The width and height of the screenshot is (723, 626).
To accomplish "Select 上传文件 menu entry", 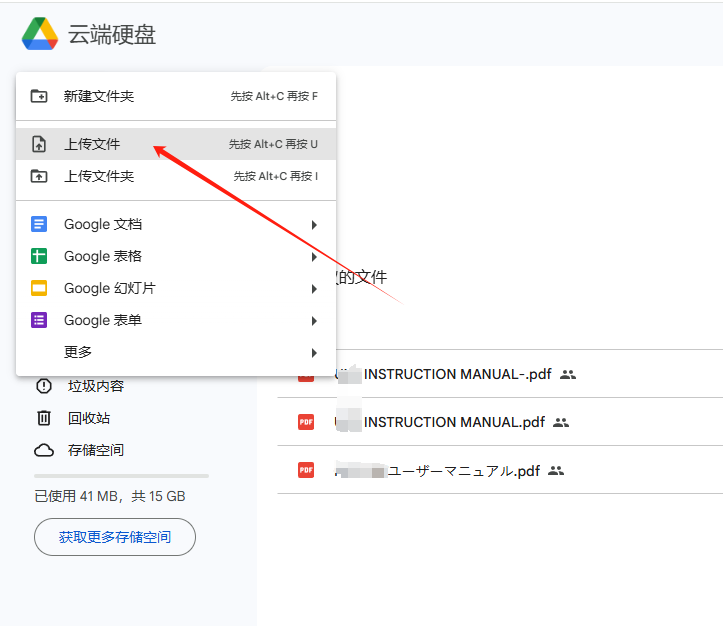I will (176, 144).
